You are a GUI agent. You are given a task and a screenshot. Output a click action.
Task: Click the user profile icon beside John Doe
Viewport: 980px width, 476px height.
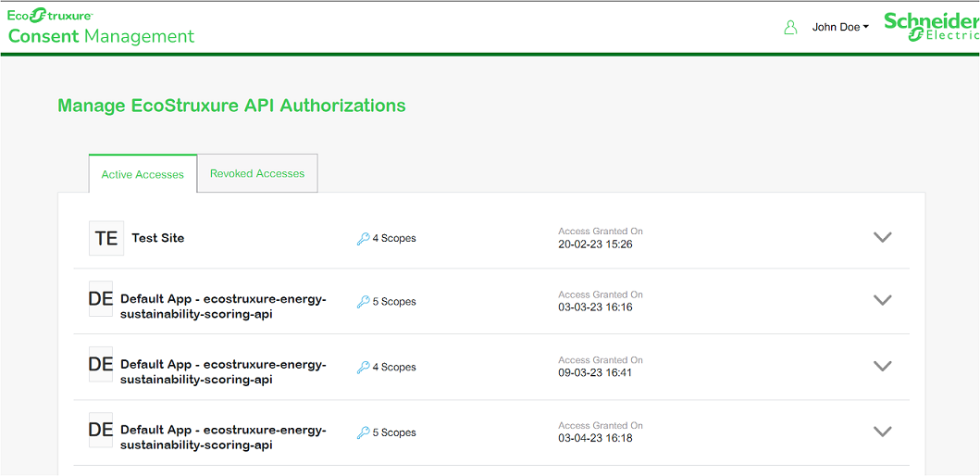[790, 27]
